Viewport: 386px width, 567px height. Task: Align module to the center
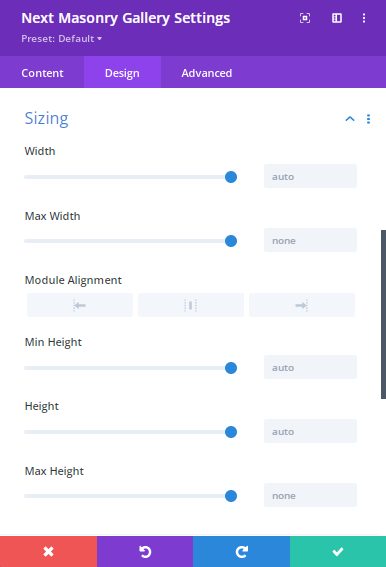point(191,305)
